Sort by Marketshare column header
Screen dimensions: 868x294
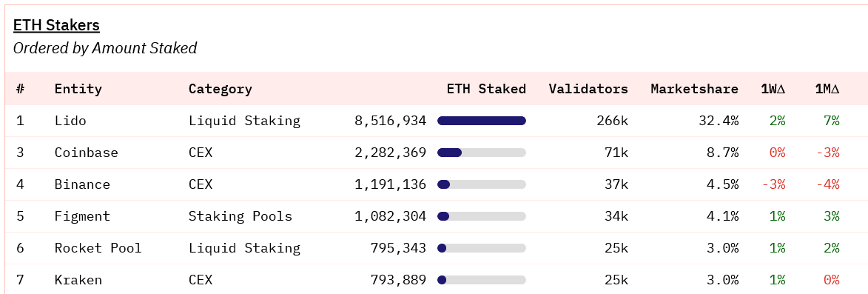click(694, 89)
